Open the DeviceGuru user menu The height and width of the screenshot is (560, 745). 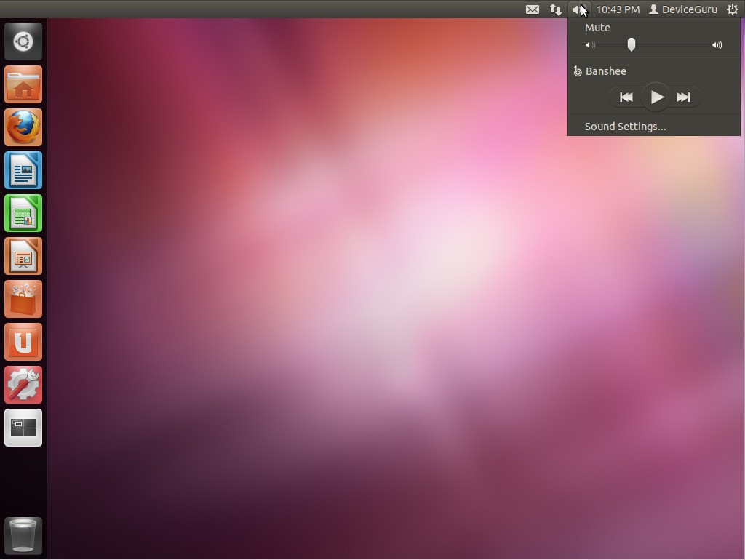pyautogui.click(x=683, y=9)
